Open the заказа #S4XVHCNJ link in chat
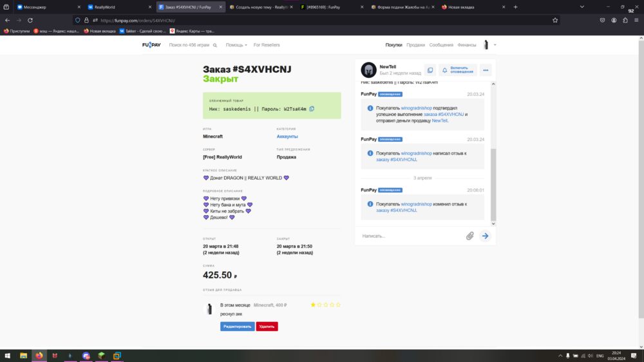 point(444,115)
